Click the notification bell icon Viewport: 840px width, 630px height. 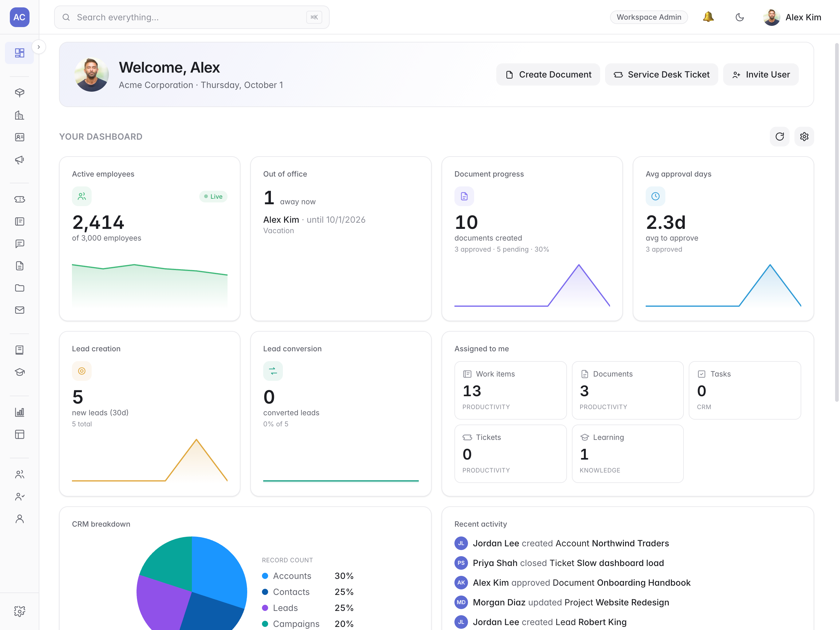pos(708,17)
